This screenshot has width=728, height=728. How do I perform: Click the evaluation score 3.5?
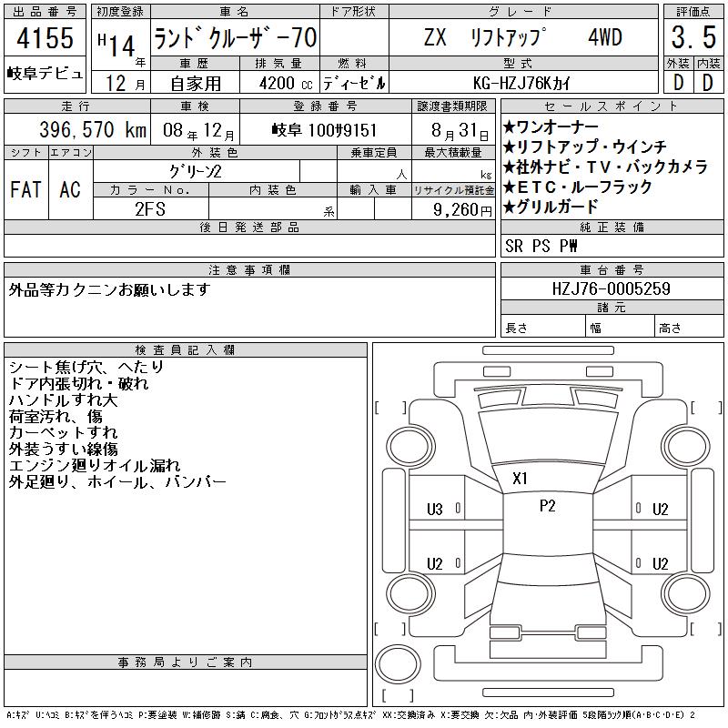tap(693, 37)
